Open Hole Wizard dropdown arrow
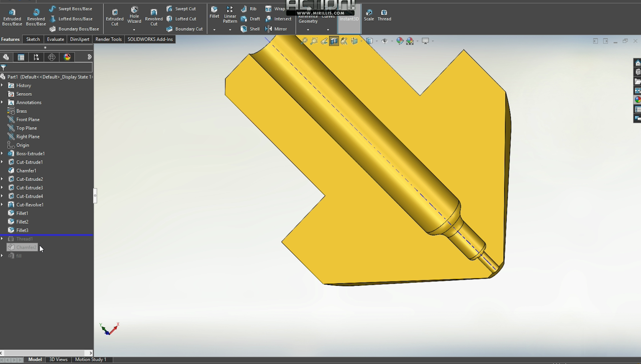Viewport: 641px width, 364px height. tap(134, 30)
